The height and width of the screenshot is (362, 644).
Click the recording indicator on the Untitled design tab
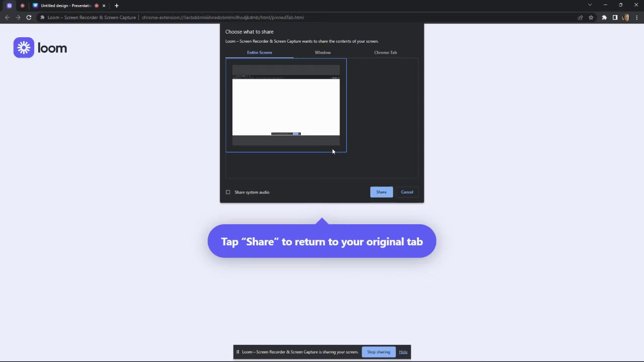click(x=97, y=6)
